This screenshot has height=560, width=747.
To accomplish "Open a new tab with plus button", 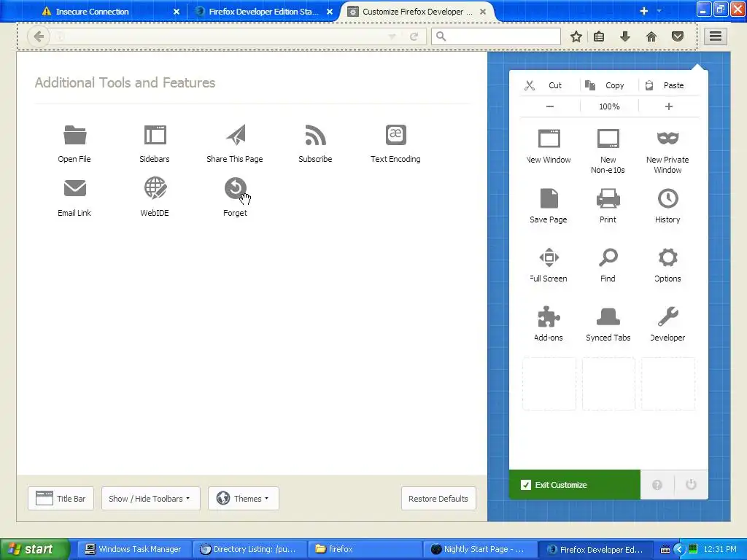I will click(643, 10).
